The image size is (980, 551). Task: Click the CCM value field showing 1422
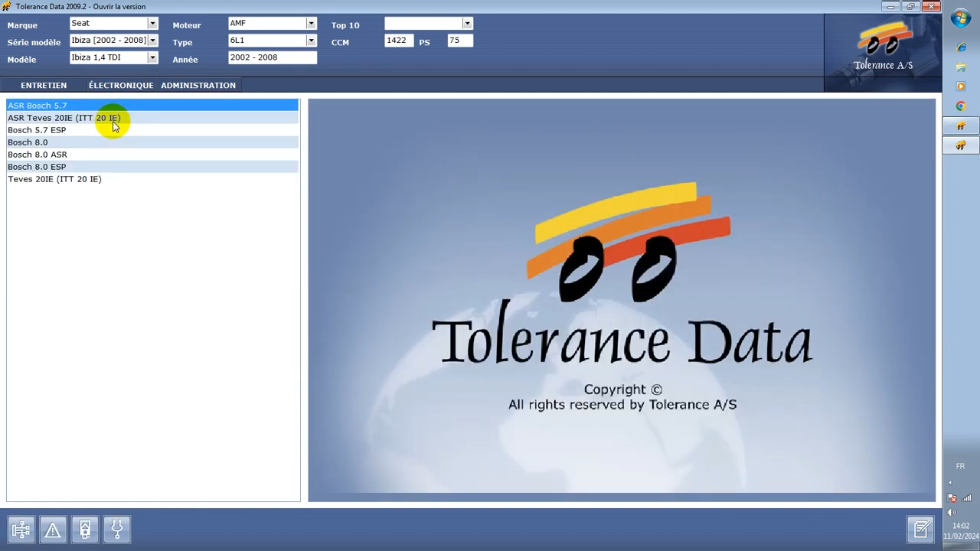397,41
